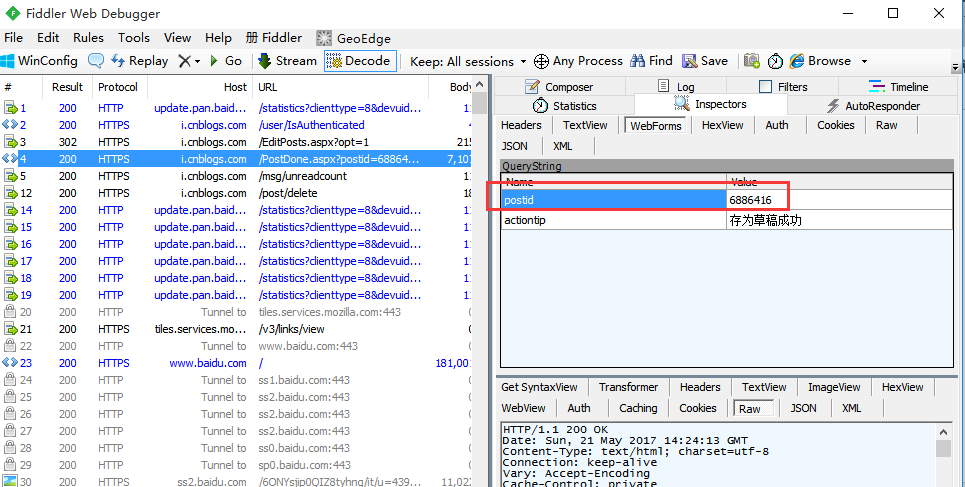Sort sessions by the Protocol column header

(x=118, y=87)
